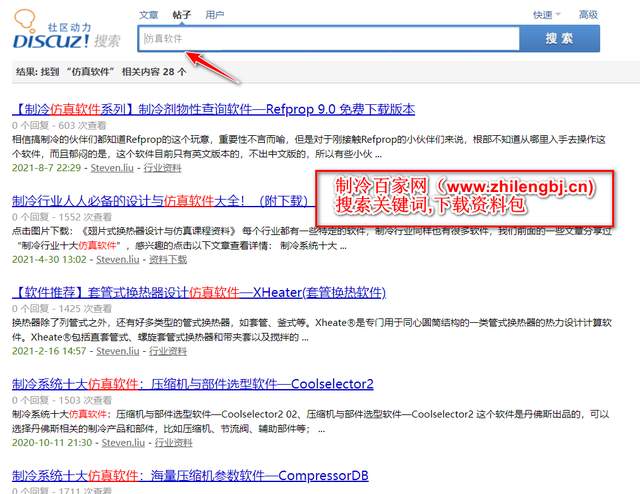Click the date 2021-2-16 14:57
The height and width of the screenshot is (494, 640).
coord(49,351)
